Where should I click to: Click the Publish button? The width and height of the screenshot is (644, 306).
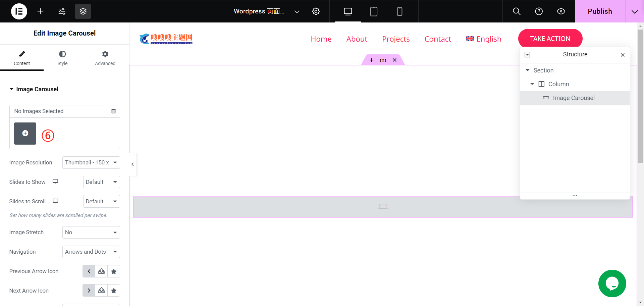click(600, 11)
